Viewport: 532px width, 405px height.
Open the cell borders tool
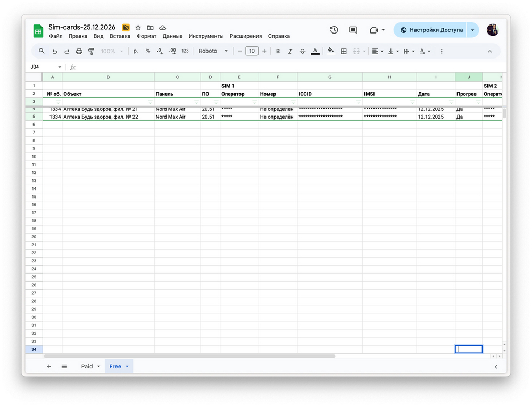[344, 51]
